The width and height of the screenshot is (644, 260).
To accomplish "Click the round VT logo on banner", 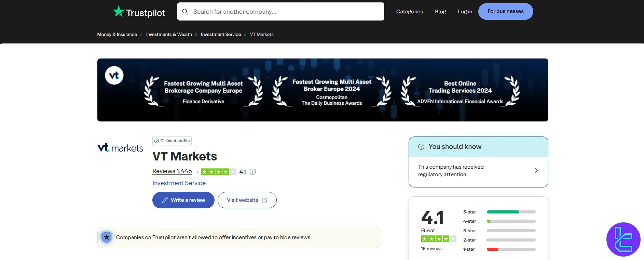I will [x=114, y=75].
